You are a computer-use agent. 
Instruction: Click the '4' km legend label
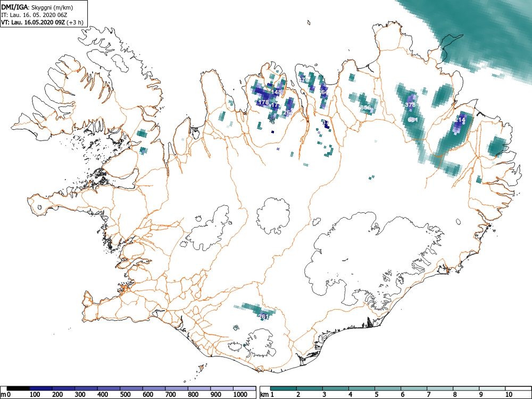351,395
